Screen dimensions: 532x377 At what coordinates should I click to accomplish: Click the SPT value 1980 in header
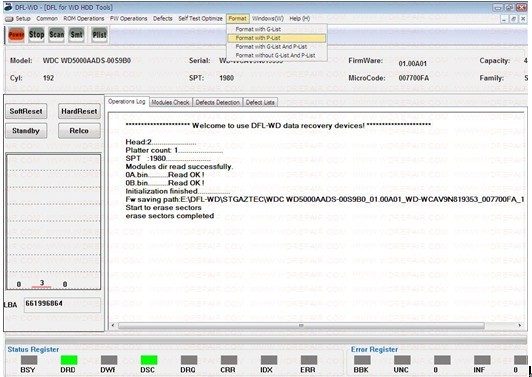(x=226, y=78)
